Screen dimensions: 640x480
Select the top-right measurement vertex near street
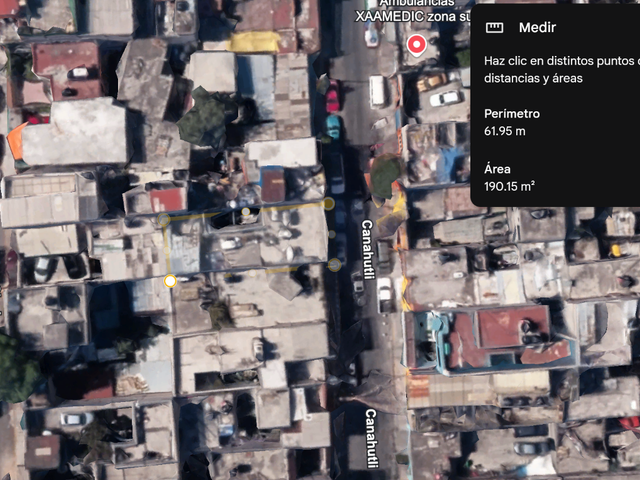[329, 204]
